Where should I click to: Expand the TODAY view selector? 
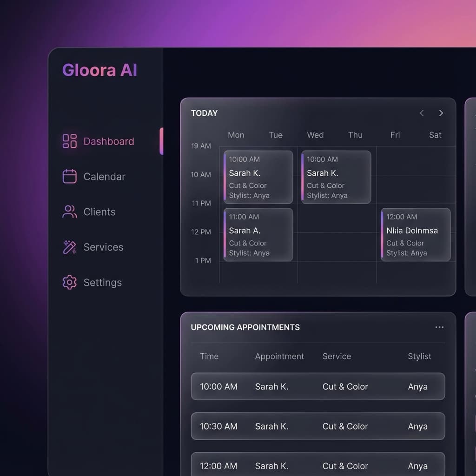click(x=204, y=113)
